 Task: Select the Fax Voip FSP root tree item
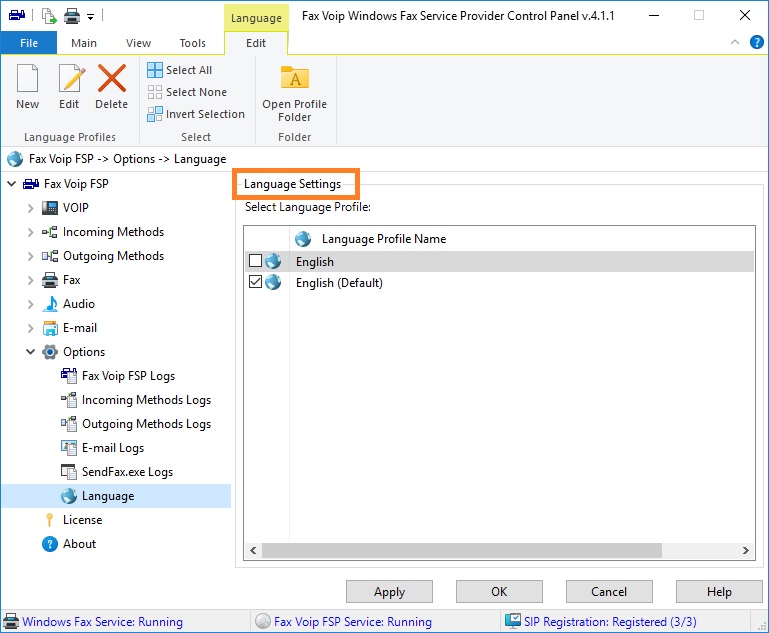66,184
